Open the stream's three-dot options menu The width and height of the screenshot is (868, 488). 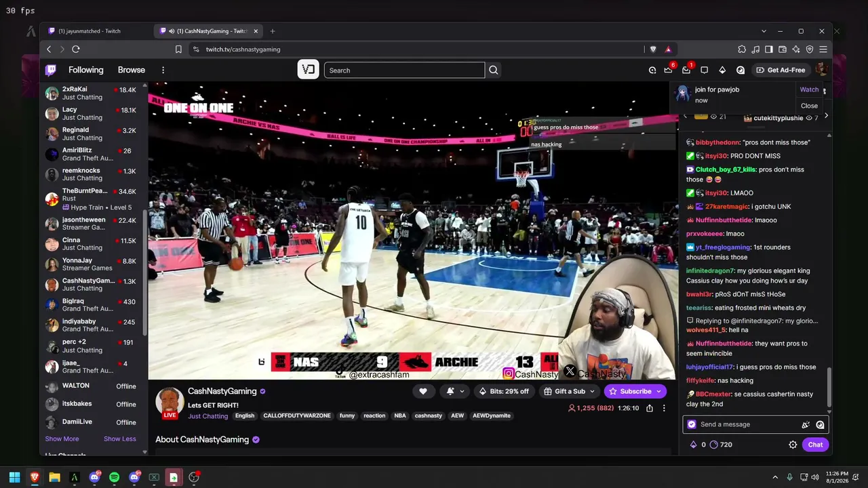[664, 408]
